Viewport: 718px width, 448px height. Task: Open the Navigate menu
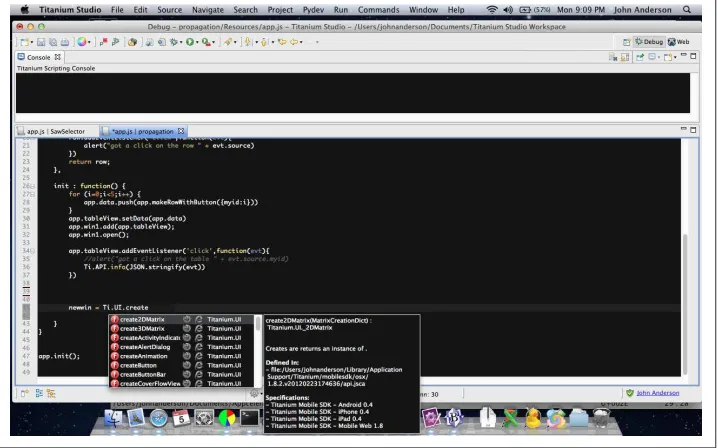(207, 10)
